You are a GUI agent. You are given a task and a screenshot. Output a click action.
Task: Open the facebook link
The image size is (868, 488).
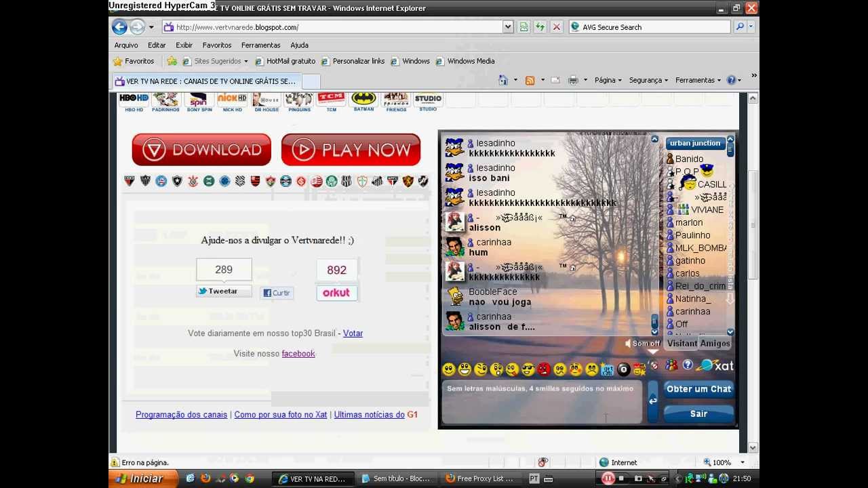point(298,354)
